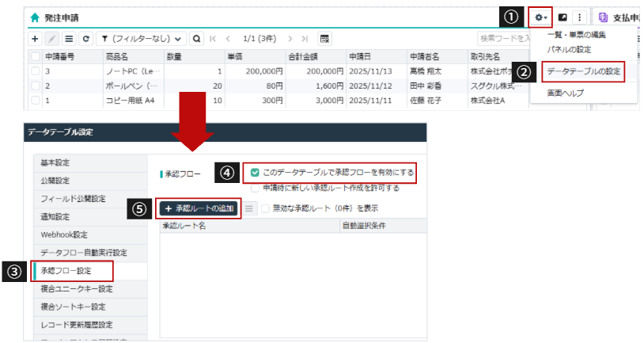Expand the （フィルターなし） filter dropdown
The height and width of the screenshot is (343, 644).
click(145, 38)
